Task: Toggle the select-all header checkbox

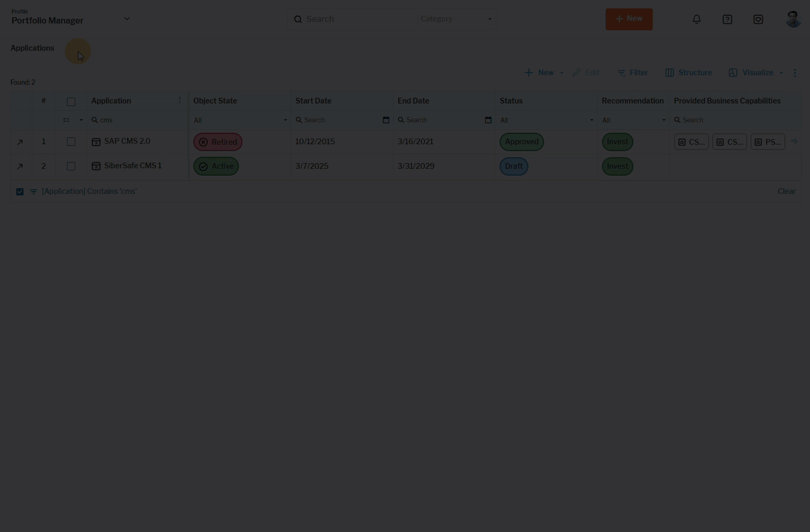Action: [x=71, y=101]
